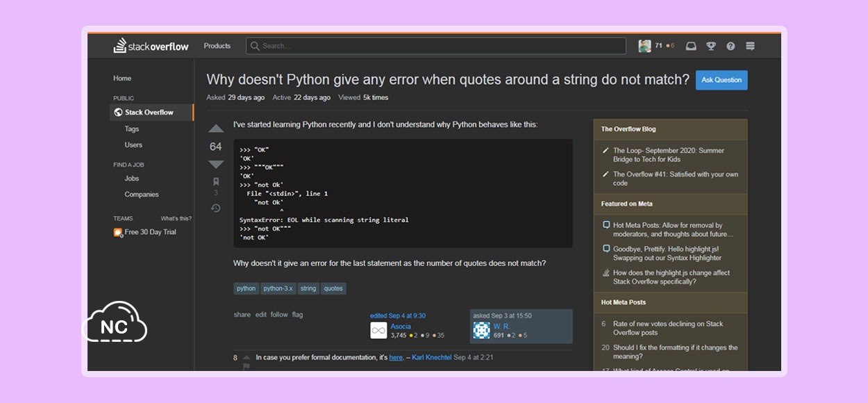Open Companies in left sidebar
The height and width of the screenshot is (403, 868).
pyautogui.click(x=142, y=195)
